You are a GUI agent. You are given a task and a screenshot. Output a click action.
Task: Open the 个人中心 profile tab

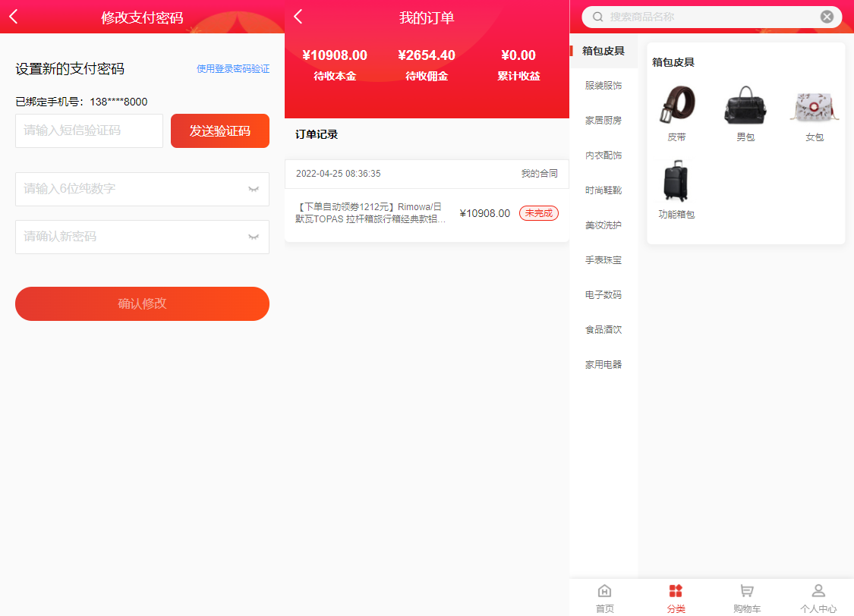[818, 598]
